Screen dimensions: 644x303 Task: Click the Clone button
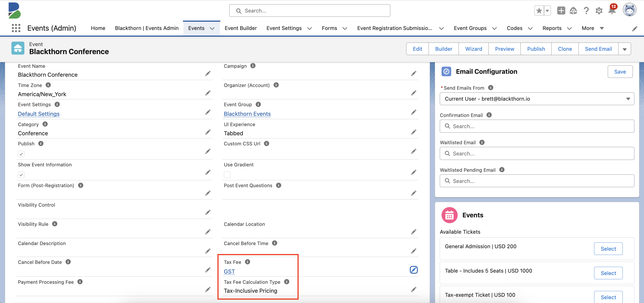point(565,49)
